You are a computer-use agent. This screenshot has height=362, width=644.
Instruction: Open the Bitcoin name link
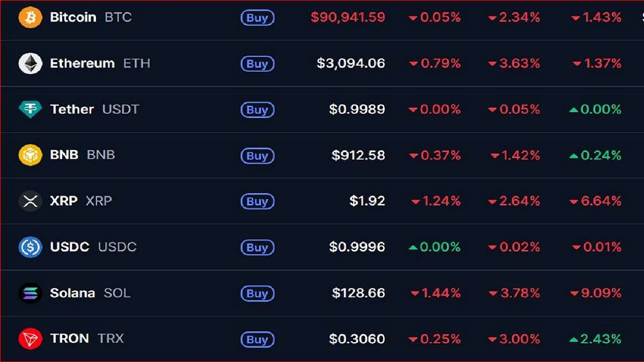[x=73, y=17]
